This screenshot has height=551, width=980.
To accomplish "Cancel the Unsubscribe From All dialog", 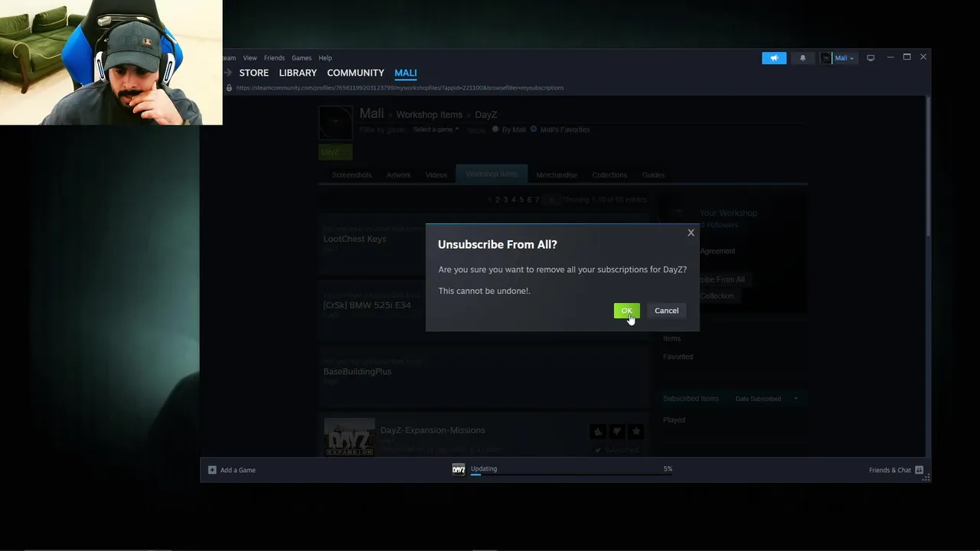I will [x=666, y=311].
